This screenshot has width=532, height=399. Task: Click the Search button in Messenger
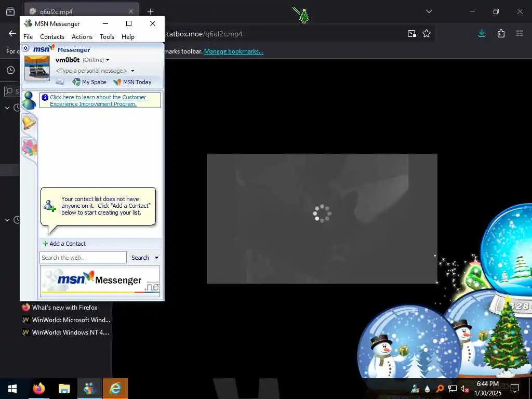coord(140,258)
